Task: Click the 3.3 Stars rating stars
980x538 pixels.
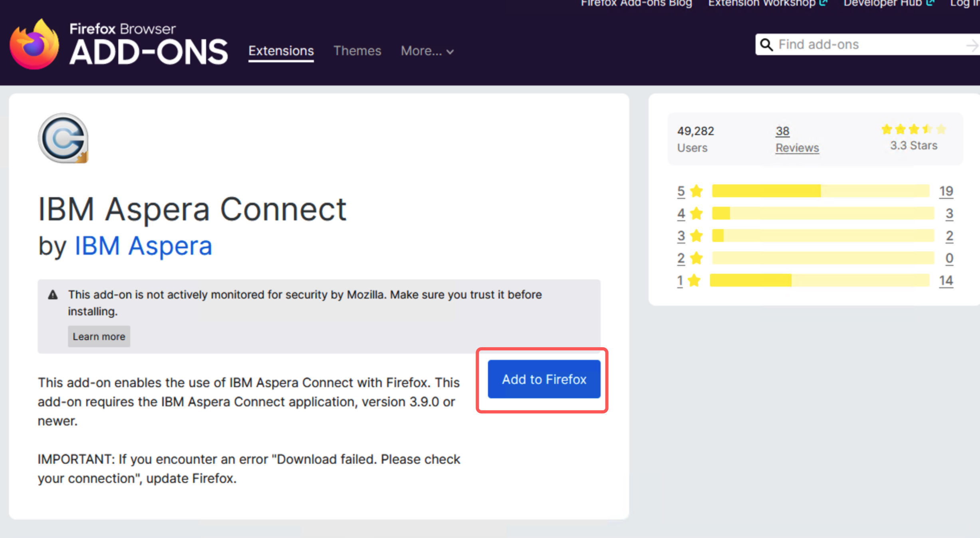Action: pyautogui.click(x=914, y=129)
